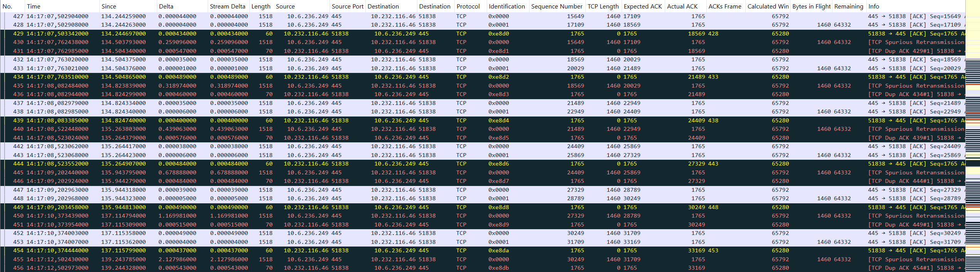The image size is (980, 272).
Task: Sort by the ACKs Frame column header
Action: [724, 6]
